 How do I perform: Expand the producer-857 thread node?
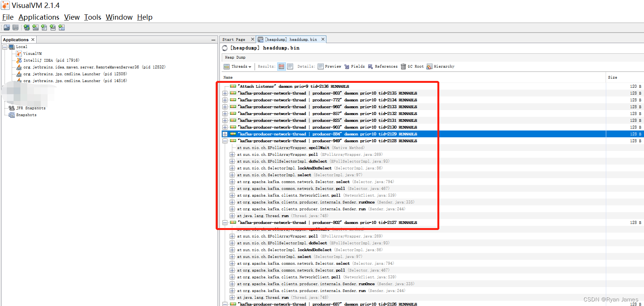tap(225, 113)
